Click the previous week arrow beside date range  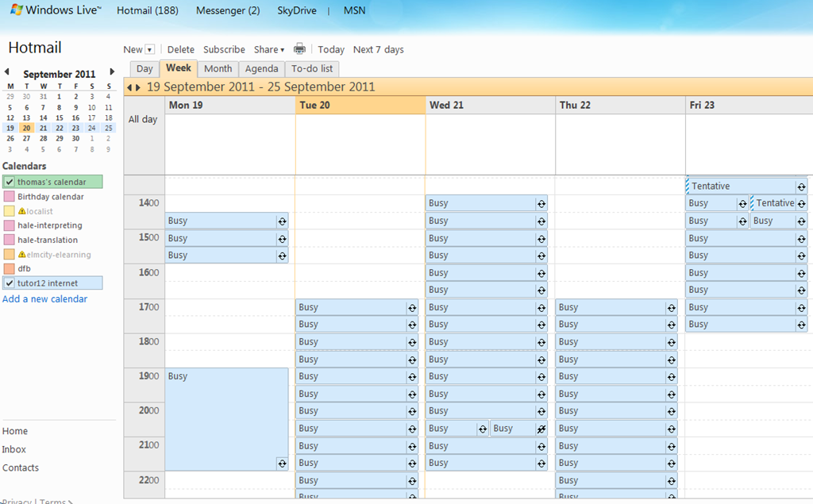point(129,87)
